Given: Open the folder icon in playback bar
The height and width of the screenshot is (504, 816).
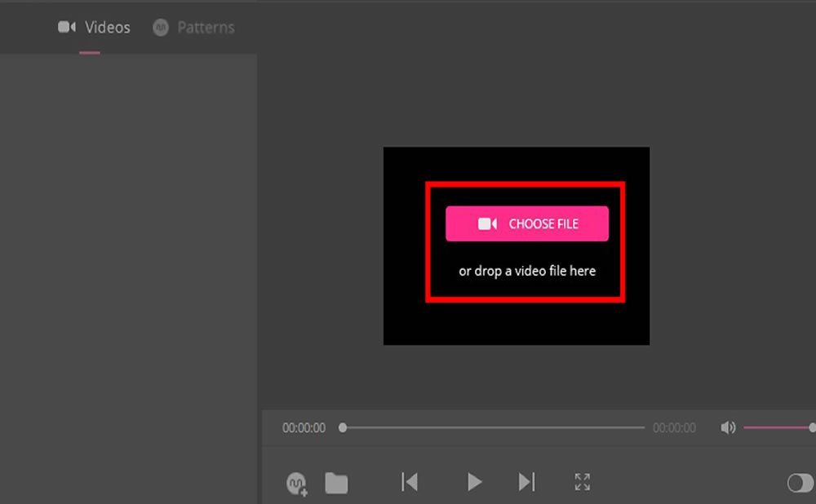Looking at the screenshot, I should (336, 483).
